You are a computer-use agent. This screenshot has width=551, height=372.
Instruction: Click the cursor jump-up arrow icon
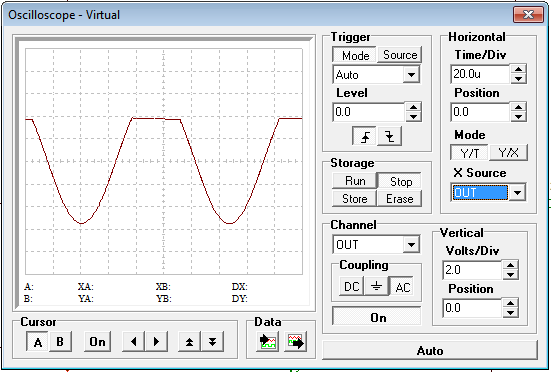[189, 341]
